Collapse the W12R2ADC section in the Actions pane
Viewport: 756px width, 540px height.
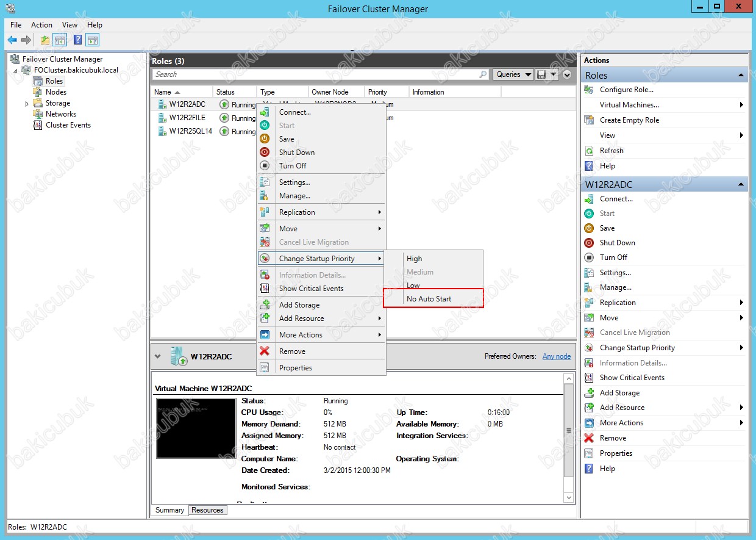point(741,184)
